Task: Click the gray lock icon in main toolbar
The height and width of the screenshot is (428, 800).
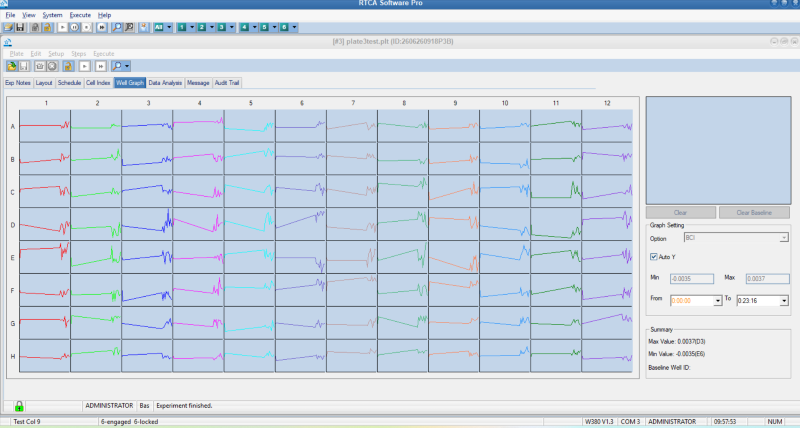Action: tap(35, 28)
